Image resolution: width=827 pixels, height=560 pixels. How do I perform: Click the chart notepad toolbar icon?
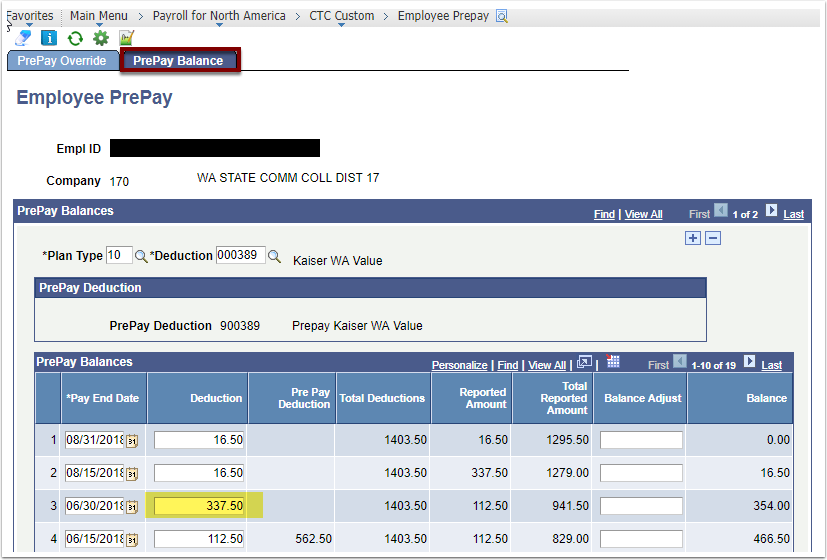[x=127, y=38]
